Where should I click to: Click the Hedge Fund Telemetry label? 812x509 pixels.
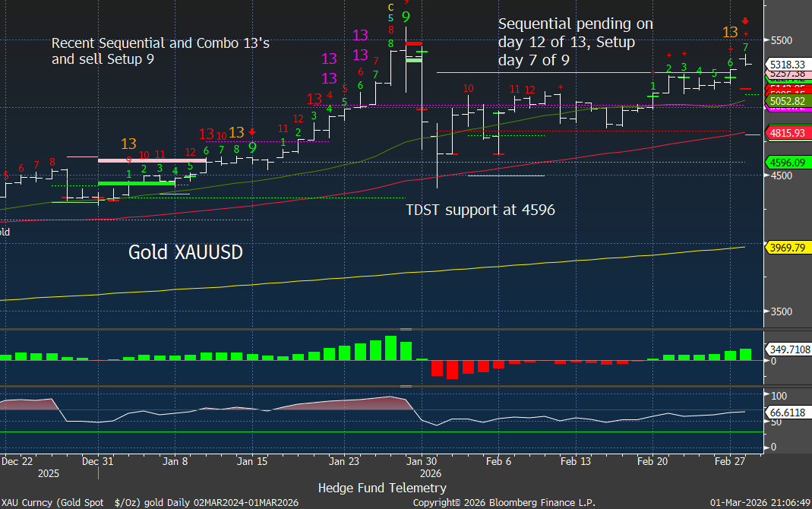pos(382,488)
